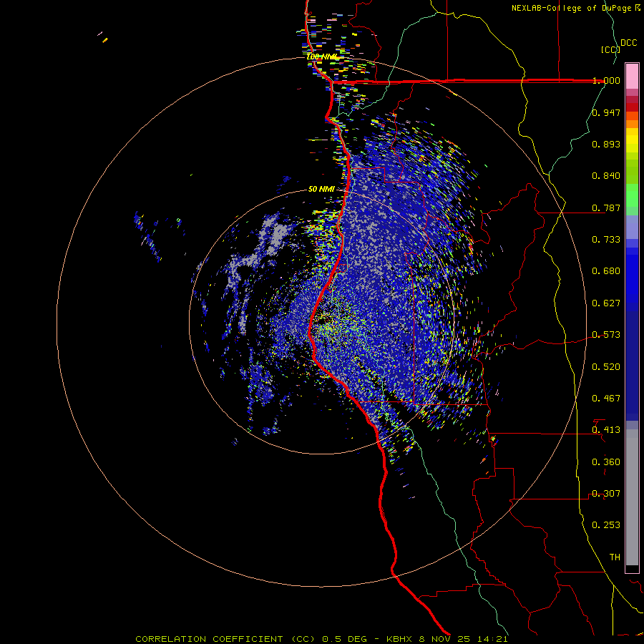
Task: Click the 0.467 legend value
Action: point(606,399)
